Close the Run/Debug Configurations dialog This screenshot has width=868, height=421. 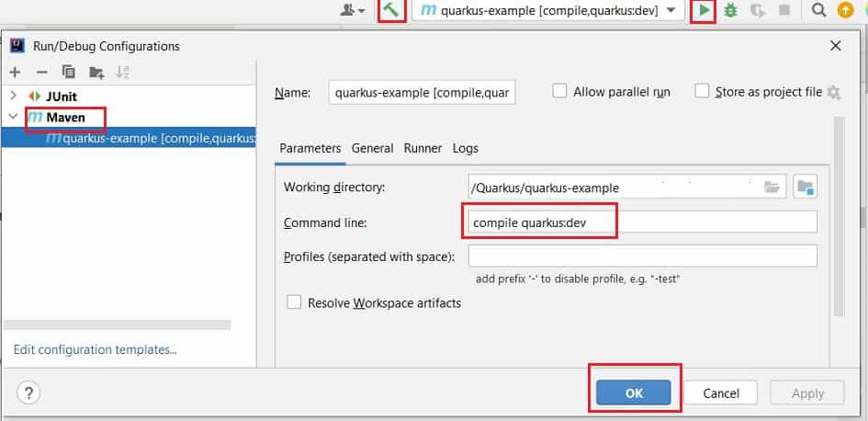(x=835, y=46)
